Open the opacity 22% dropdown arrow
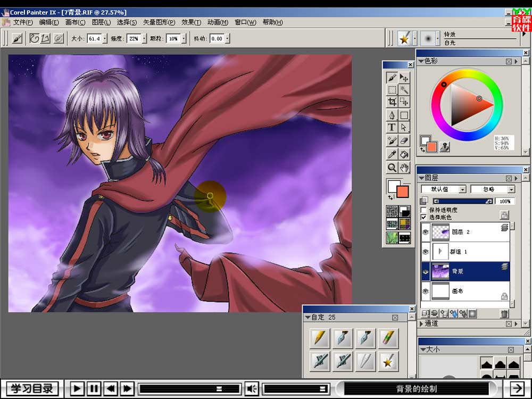 coord(144,39)
